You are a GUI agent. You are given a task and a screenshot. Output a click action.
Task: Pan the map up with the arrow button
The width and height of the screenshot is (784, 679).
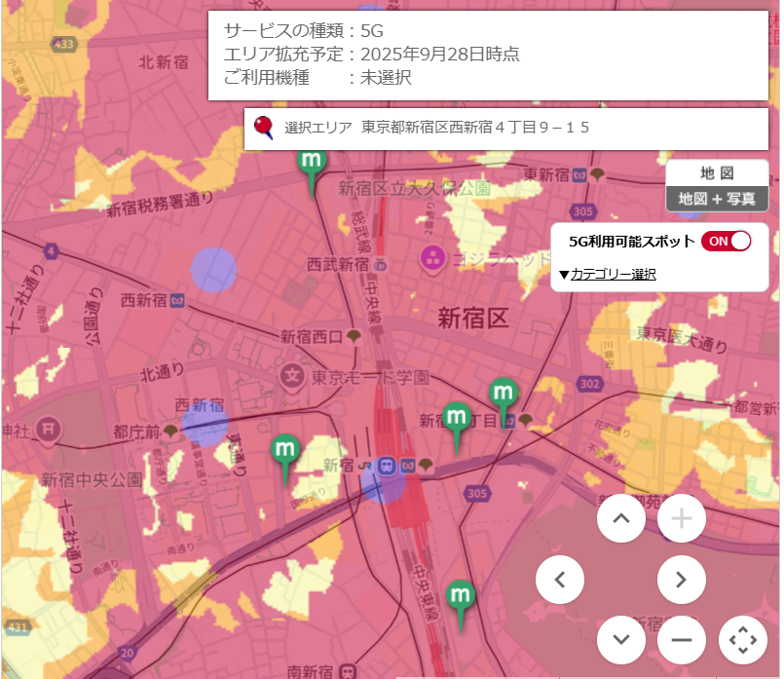pyautogui.click(x=620, y=519)
